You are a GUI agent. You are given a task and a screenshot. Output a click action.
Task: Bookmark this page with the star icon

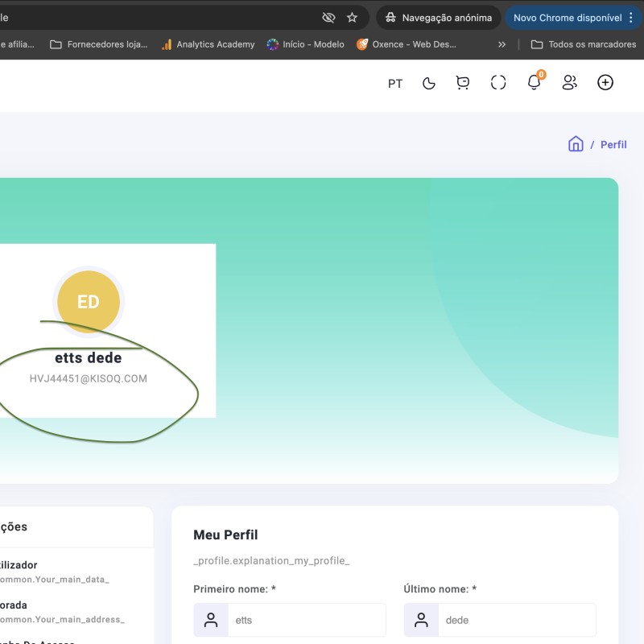pyautogui.click(x=352, y=18)
